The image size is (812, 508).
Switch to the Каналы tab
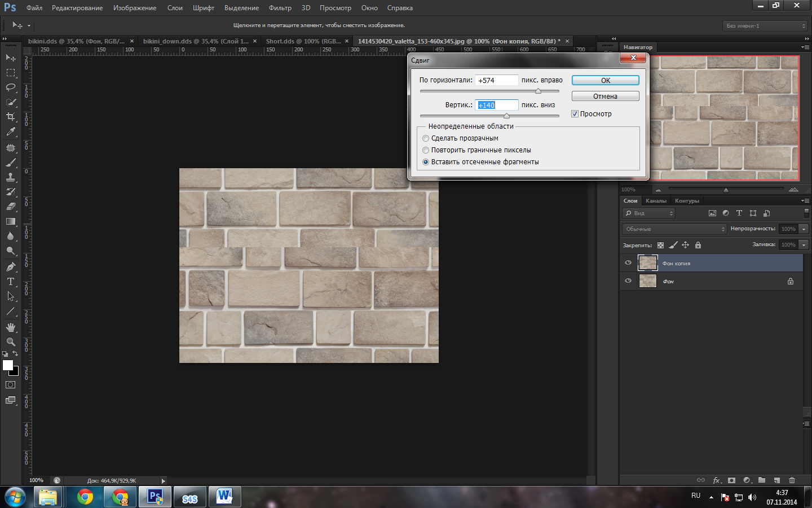point(655,201)
